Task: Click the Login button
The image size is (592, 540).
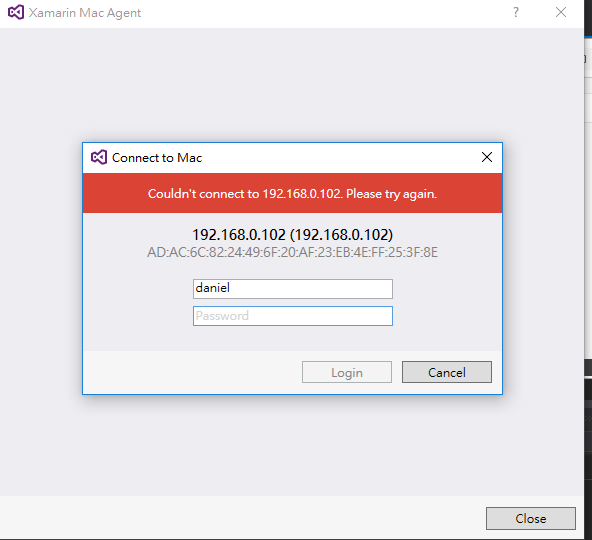Action: coord(347,372)
